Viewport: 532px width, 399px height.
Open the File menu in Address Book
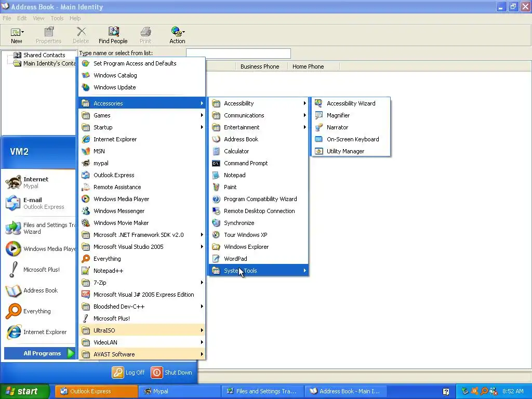[7, 18]
